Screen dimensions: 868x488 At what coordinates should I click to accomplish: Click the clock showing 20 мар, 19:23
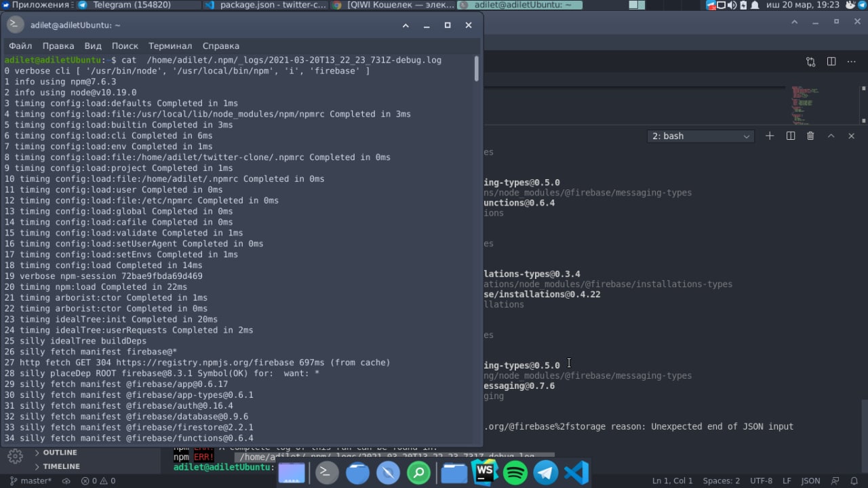(x=802, y=5)
